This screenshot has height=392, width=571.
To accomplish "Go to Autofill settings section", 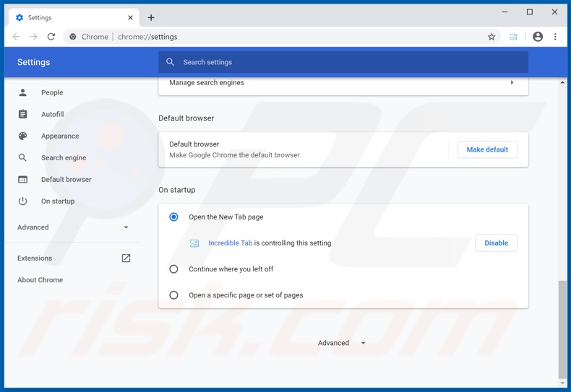I will click(53, 114).
